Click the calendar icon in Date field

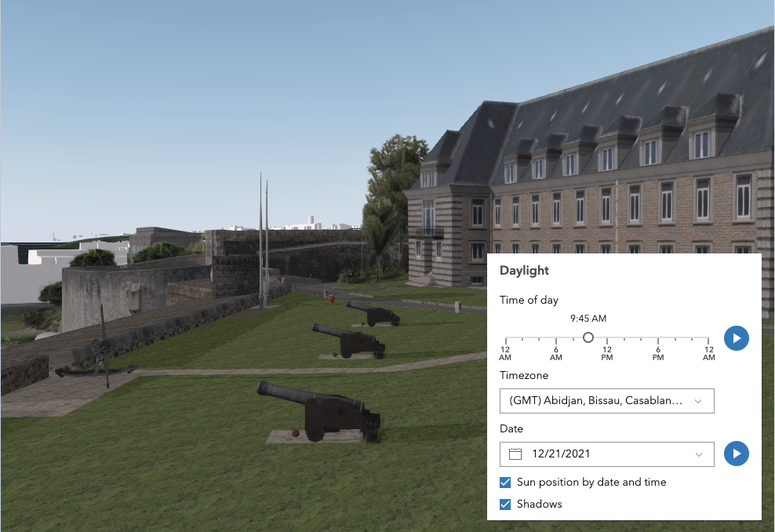[x=515, y=454]
